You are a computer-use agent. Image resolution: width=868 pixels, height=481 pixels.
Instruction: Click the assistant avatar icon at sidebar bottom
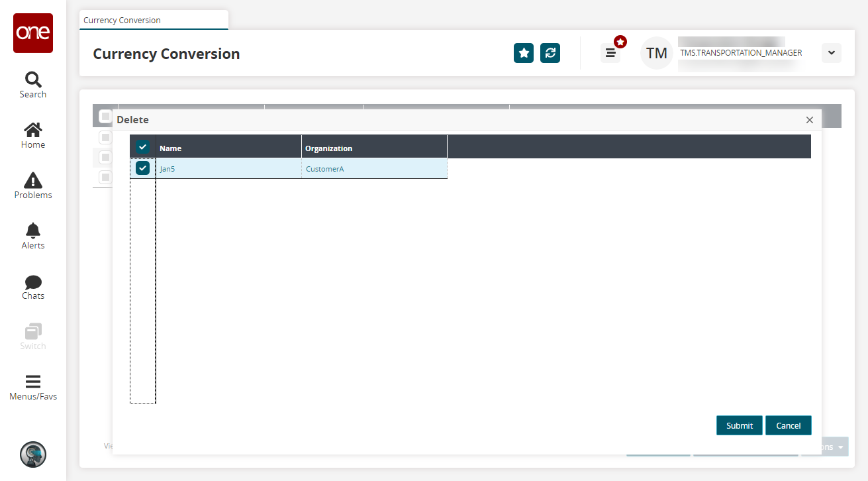point(33,454)
